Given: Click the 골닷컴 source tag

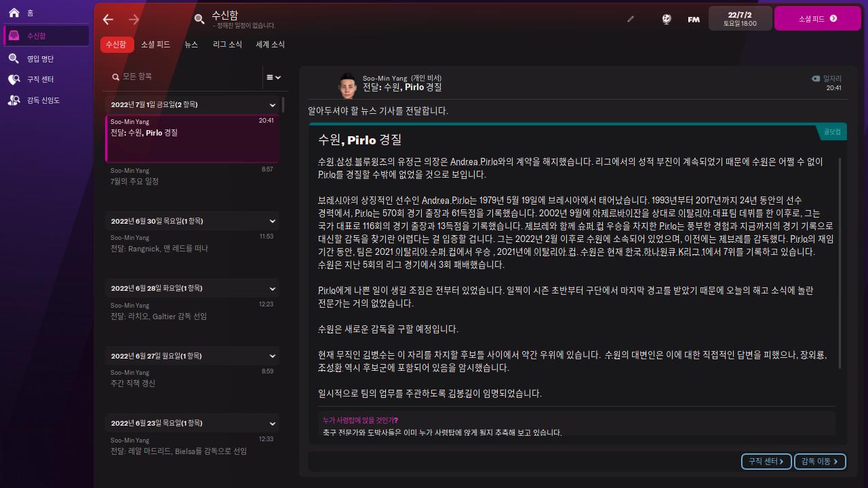Looking at the screenshot, I should click(x=832, y=132).
